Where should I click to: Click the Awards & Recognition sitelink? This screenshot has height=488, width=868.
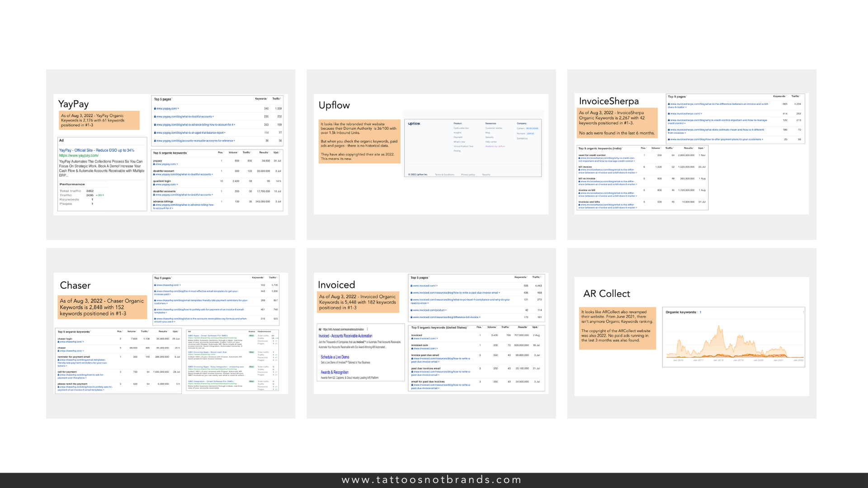pos(335,372)
